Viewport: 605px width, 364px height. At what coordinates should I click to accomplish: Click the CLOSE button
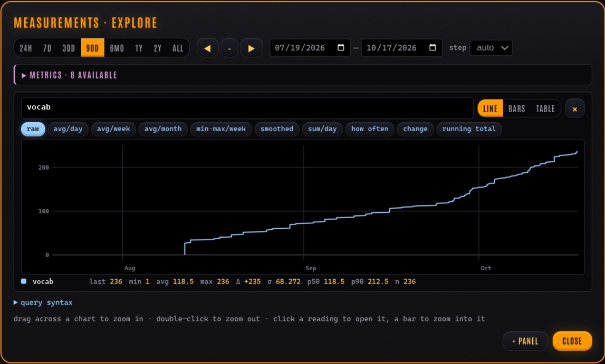pyautogui.click(x=572, y=341)
